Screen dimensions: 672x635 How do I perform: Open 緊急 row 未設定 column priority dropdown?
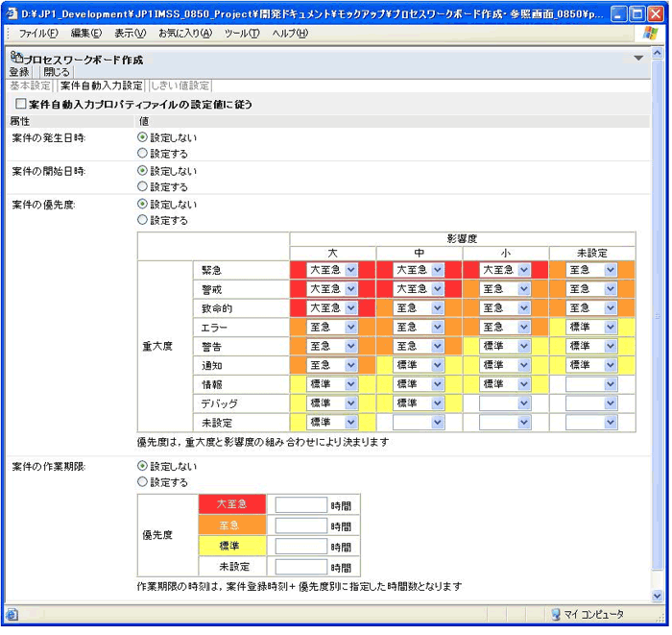(x=592, y=271)
